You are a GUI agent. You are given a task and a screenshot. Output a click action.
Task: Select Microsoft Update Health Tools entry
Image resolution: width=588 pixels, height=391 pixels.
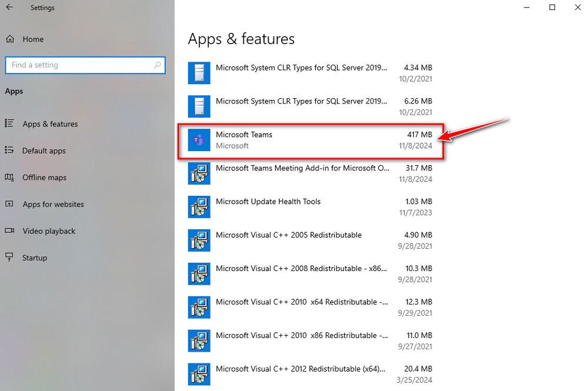(310, 207)
